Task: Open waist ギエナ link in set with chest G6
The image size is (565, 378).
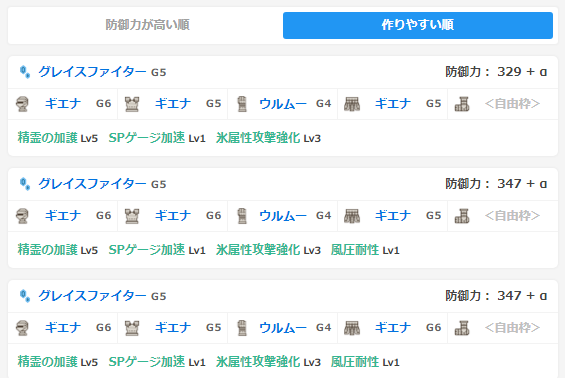Action: pyautogui.click(x=393, y=216)
